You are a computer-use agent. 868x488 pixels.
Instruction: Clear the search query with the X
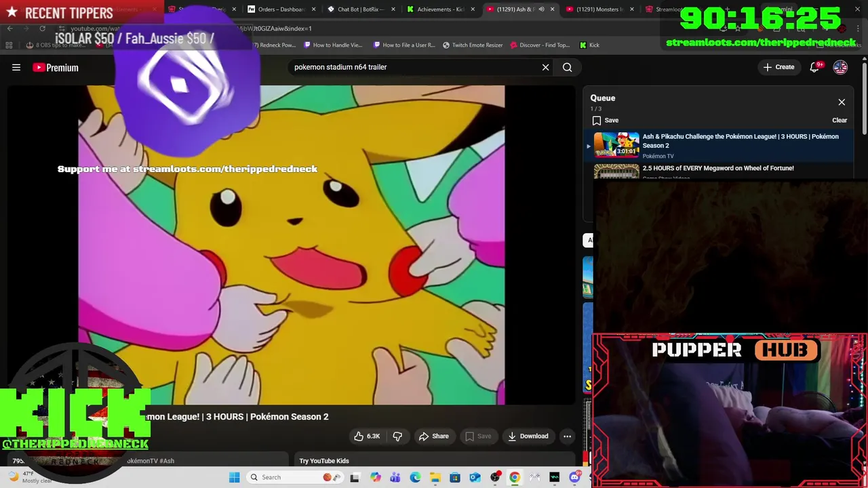pyautogui.click(x=545, y=67)
